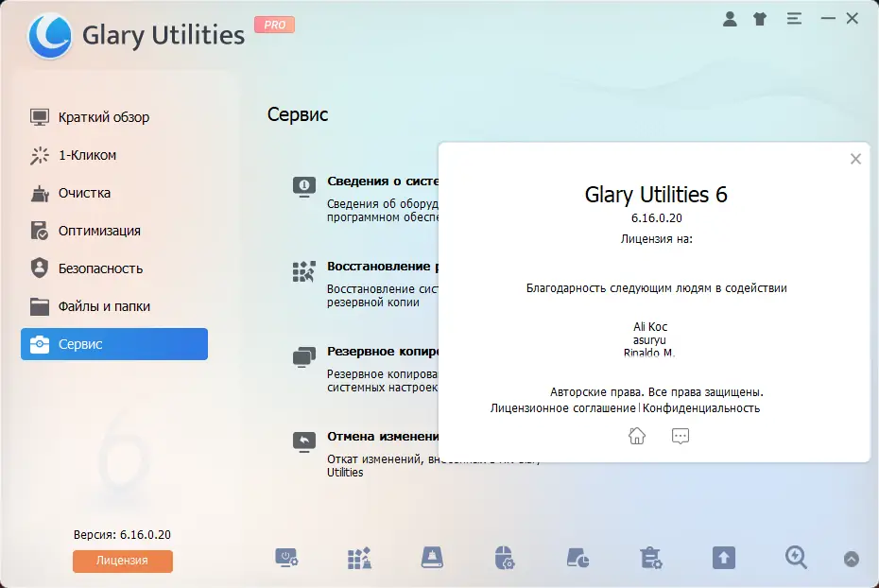Click the Сервис page heading

(x=298, y=114)
